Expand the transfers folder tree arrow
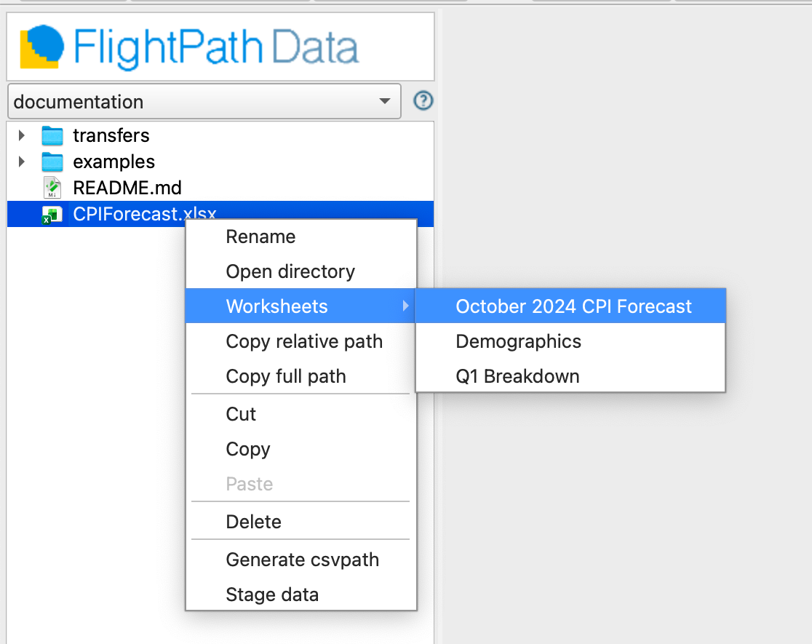This screenshot has width=812, height=644. coord(21,136)
